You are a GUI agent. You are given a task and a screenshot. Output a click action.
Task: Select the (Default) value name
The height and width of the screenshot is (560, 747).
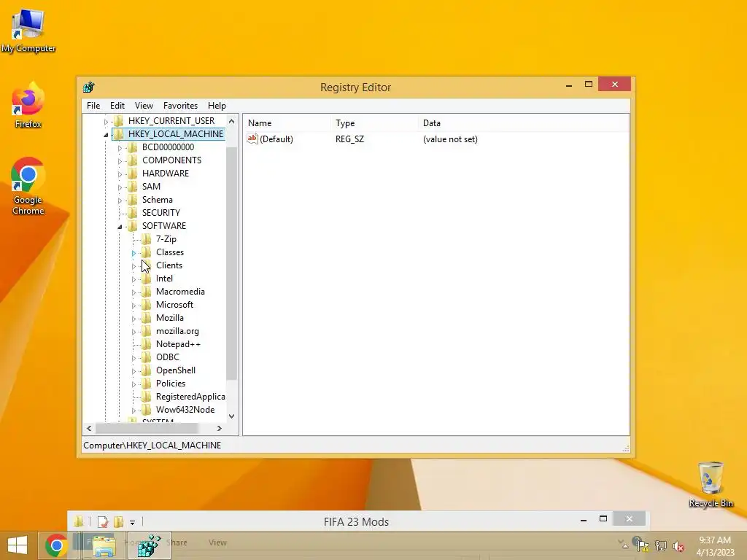(276, 139)
